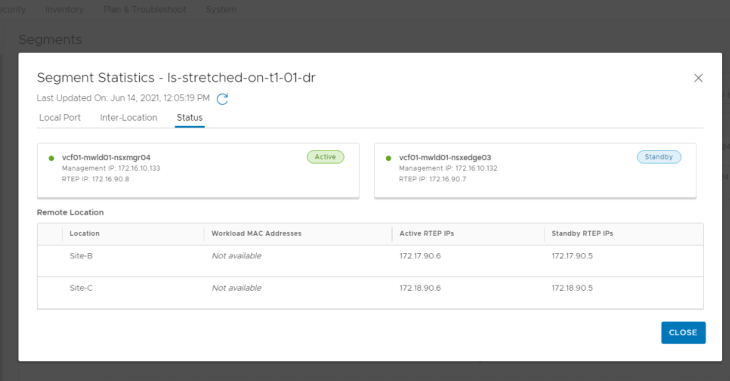Click the Active status badge
The image size is (730, 381).
pyautogui.click(x=325, y=157)
